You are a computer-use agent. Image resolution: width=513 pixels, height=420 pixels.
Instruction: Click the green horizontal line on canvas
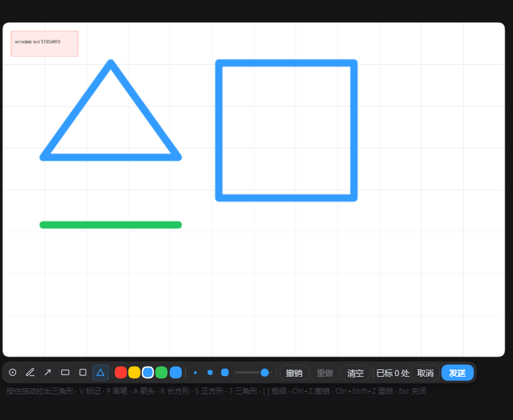pyautogui.click(x=111, y=225)
